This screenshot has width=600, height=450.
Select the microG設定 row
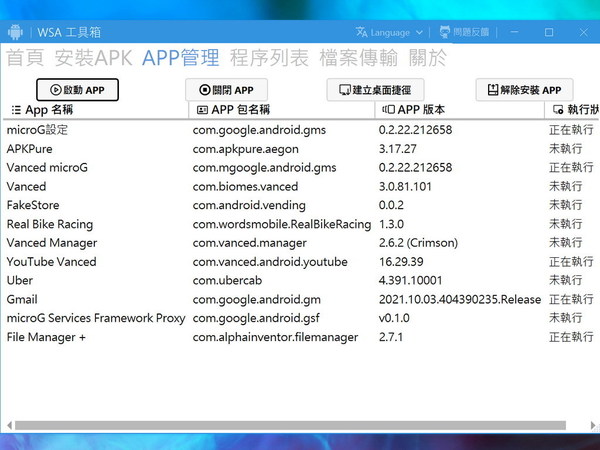(300, 130)
